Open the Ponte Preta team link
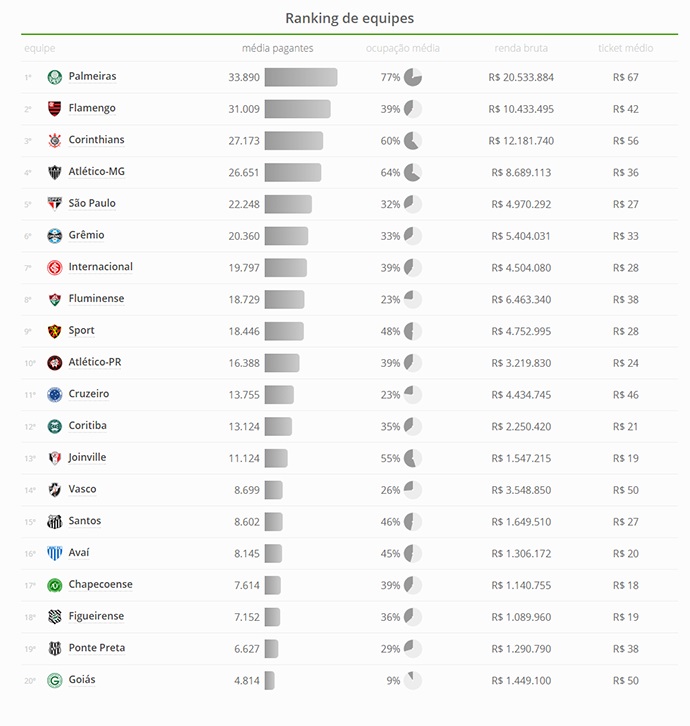The image size is (690, 726). click(97, 648)
